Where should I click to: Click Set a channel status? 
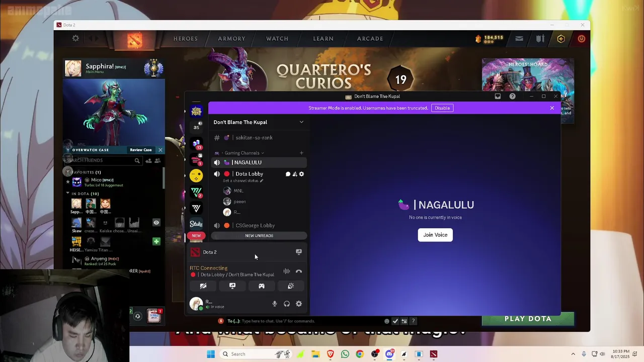tap(243, 180)
